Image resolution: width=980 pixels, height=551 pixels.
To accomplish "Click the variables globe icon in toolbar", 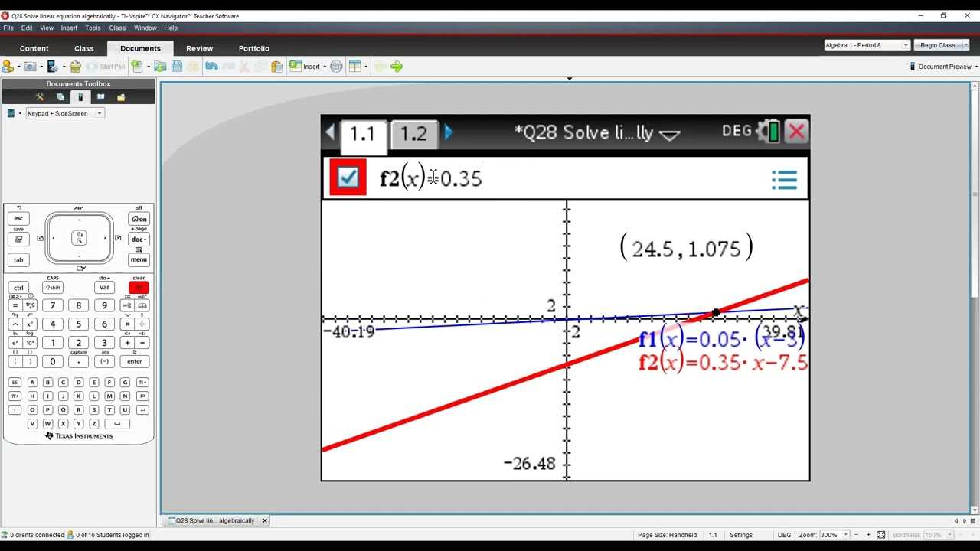I will (336, 67).
